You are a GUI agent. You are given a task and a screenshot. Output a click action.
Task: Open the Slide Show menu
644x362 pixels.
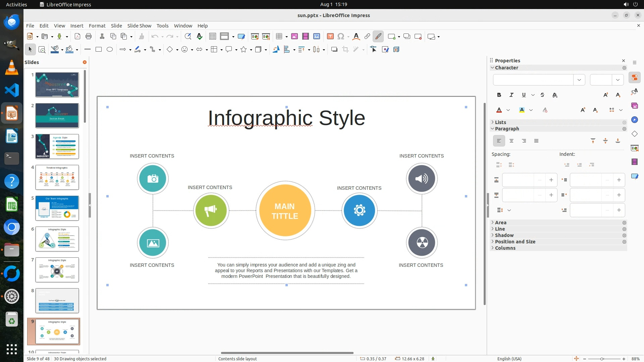click(139, 26)
